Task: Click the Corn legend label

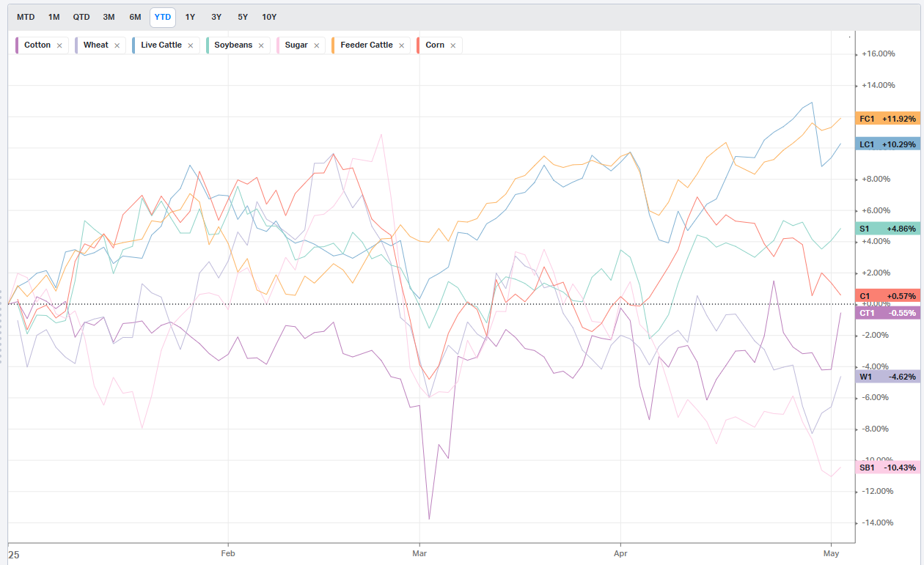Action: [x=435, y=45]
